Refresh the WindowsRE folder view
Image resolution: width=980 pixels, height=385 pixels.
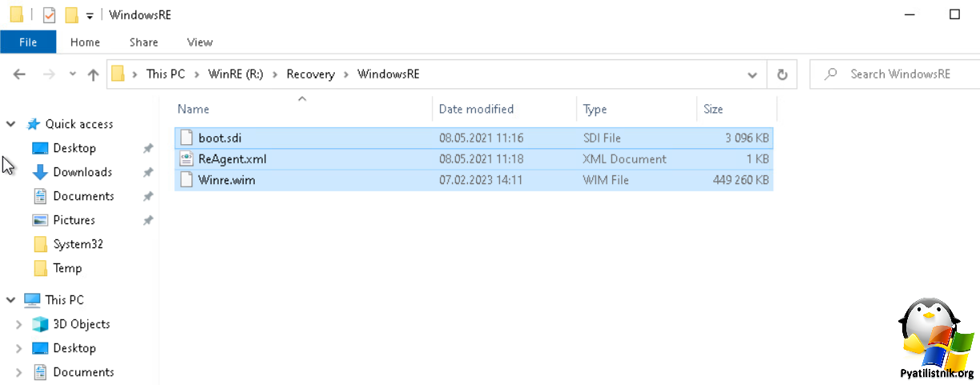pos(782,74)
